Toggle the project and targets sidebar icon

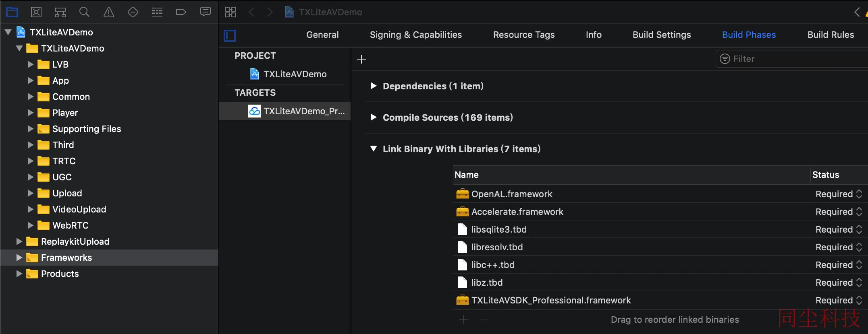[x=230, y=36]
